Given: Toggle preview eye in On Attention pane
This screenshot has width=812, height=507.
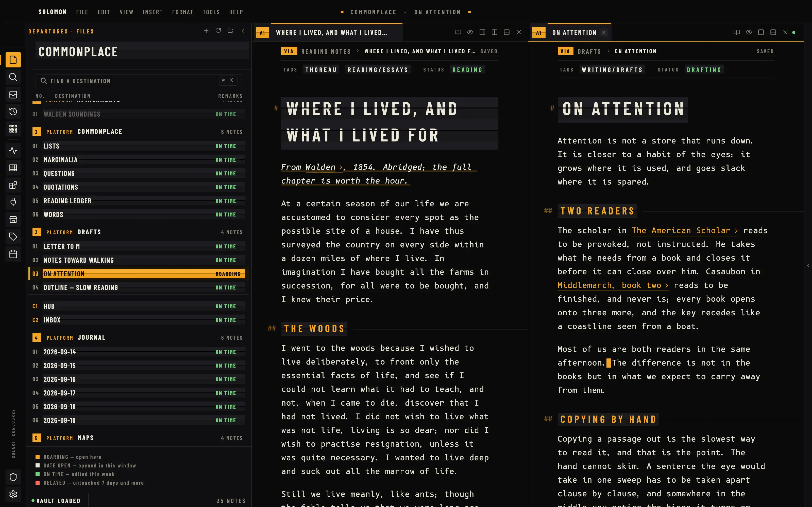Looking at the screenshot, I should click(x=749, y=32).
